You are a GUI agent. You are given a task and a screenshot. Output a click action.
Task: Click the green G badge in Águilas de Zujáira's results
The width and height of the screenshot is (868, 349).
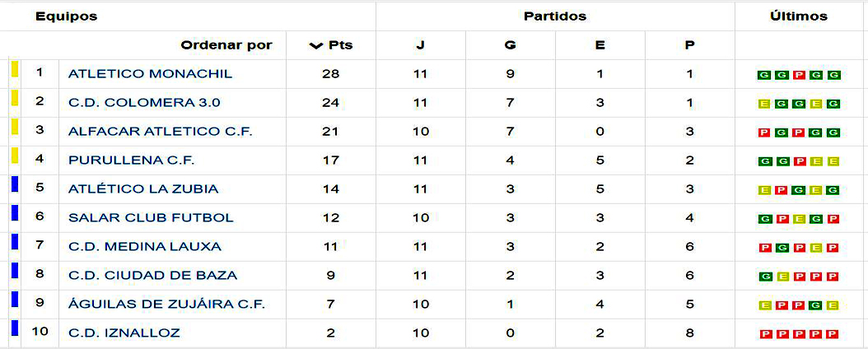816,305
